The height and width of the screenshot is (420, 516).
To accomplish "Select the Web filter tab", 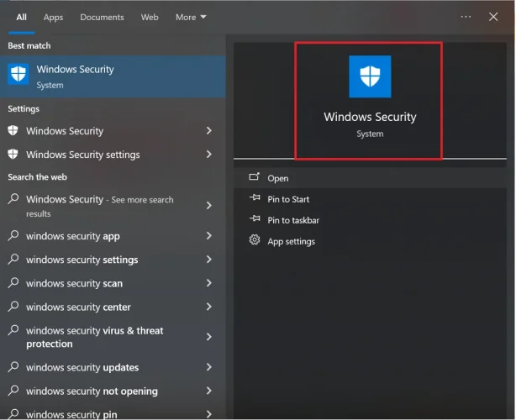I will point(150,17).
